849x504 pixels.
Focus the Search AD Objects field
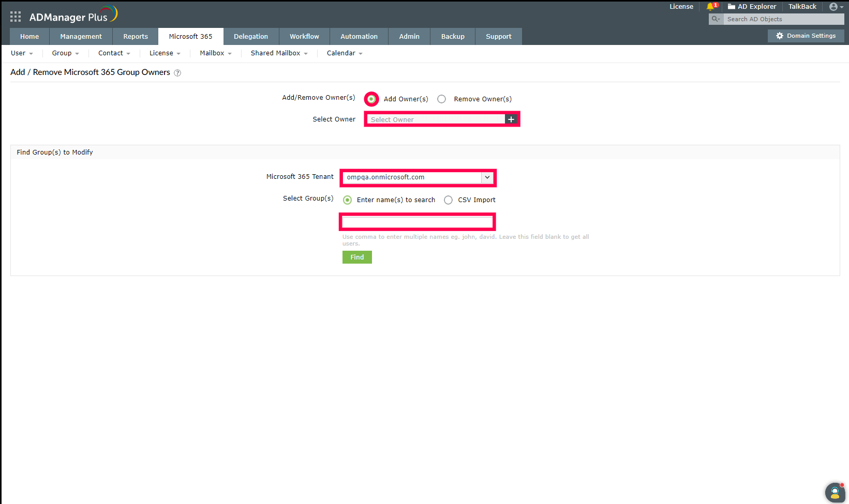coord(784,19)
